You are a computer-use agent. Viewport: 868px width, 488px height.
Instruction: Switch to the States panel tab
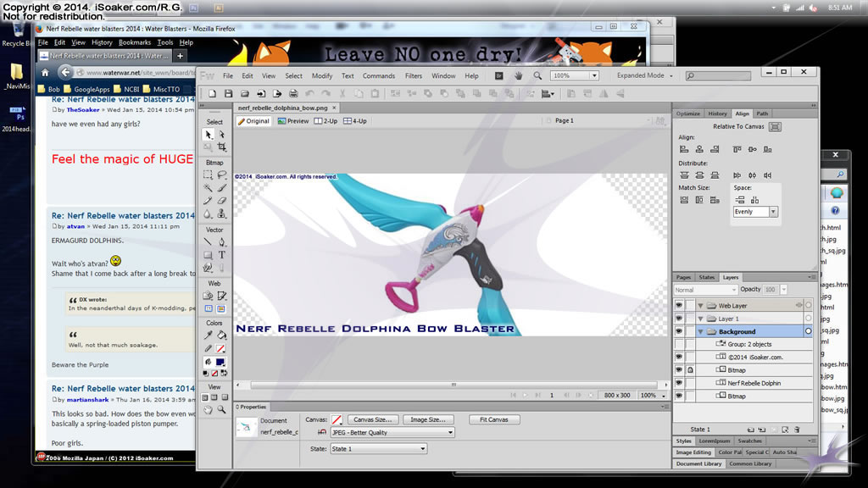(706, 277)
